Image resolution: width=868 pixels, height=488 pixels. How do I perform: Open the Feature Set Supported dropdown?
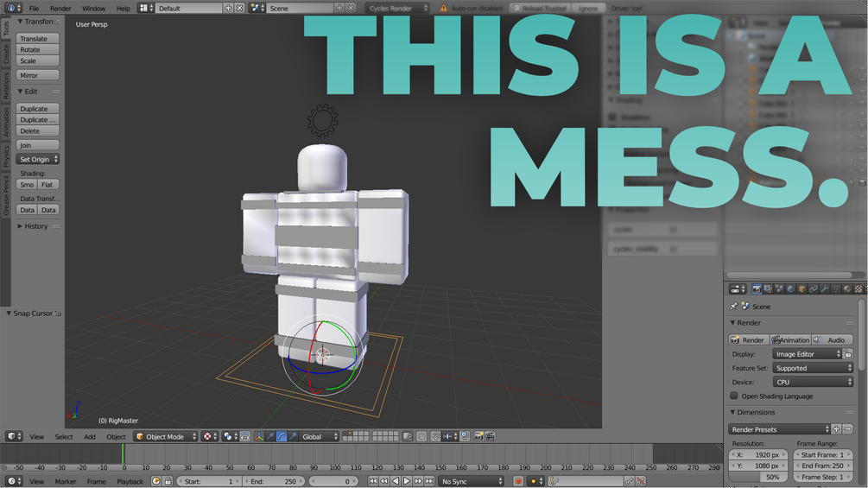coord(813,368)
